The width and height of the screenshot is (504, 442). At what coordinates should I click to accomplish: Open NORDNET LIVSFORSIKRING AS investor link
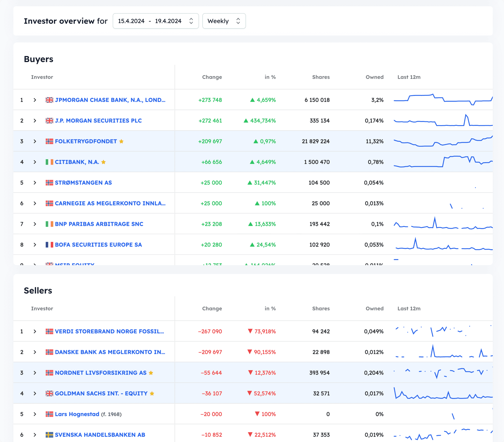point(101,373)
